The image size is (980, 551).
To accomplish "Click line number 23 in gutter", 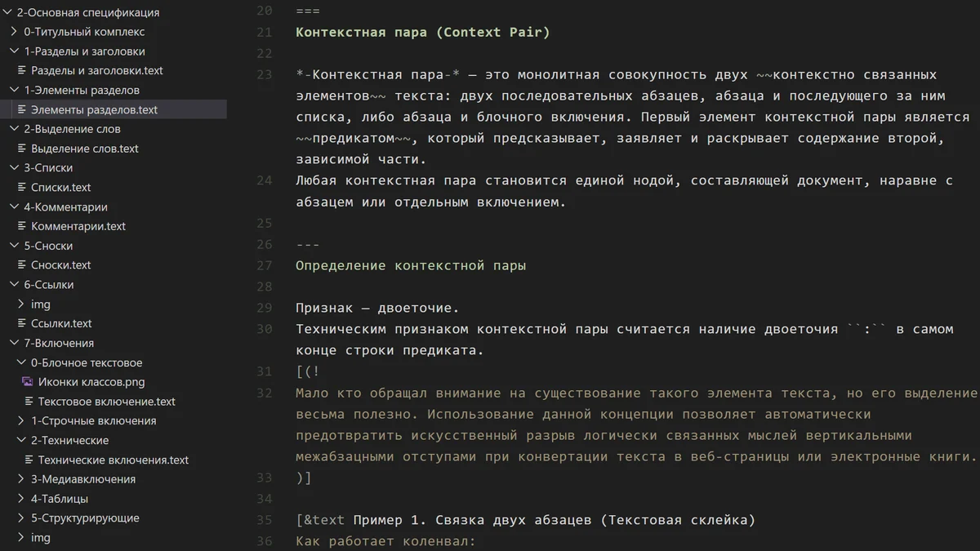I will (264, 75).
